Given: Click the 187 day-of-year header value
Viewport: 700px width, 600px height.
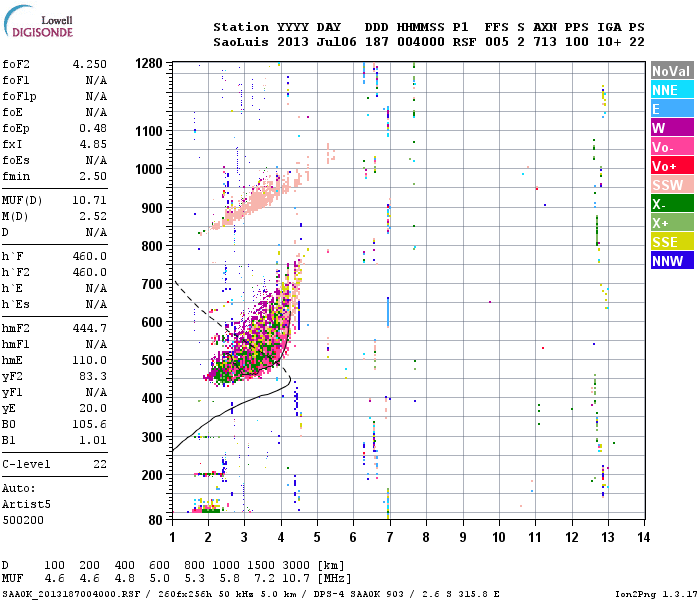Looking at the screenshot, I should coord(377,42).
